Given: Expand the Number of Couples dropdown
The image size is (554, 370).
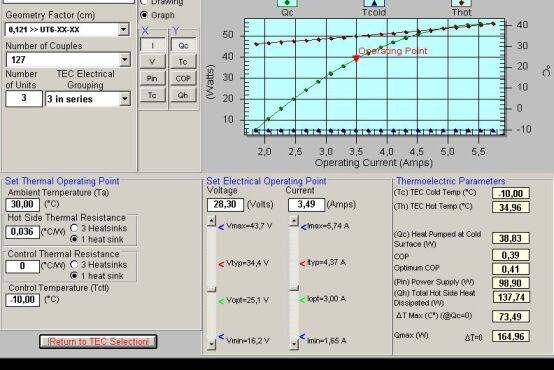Looking at the screenshot, I should 124,59.
